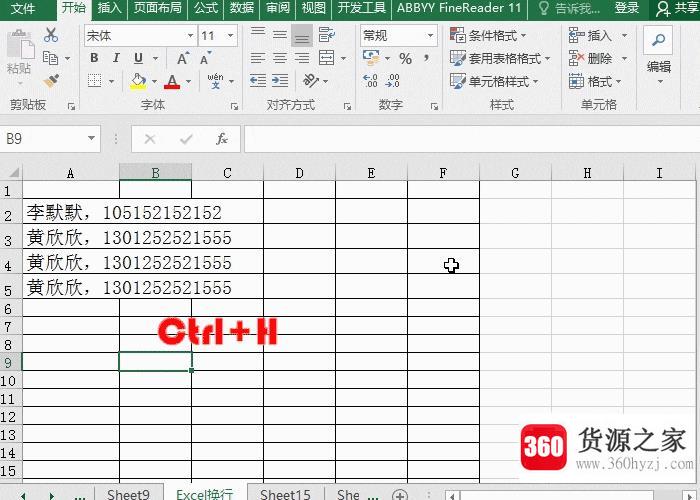Click Select All corner triangle
Screen dimensions: 700x500
point(13,173)
